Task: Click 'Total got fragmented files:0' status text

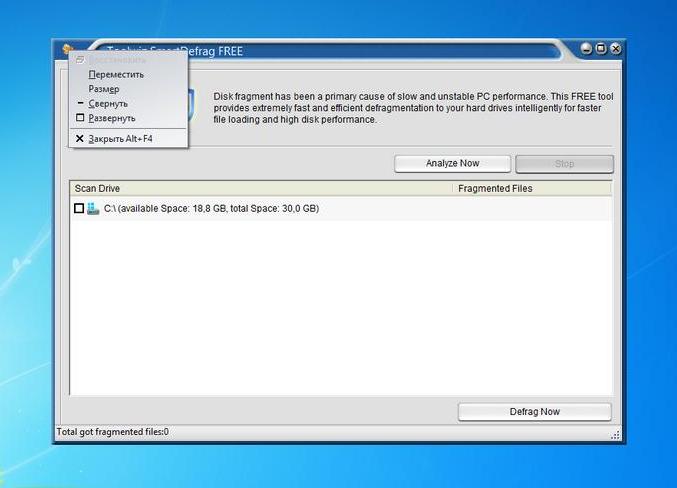Action: (x=113, y=432)
